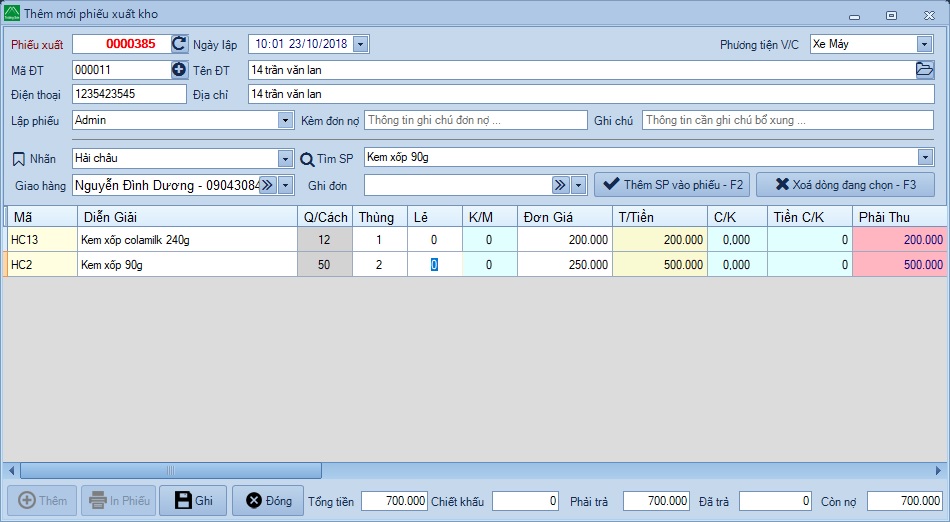Click the Tìm SP magnifier search icon
950x522 pixels.
pos(308,159)
